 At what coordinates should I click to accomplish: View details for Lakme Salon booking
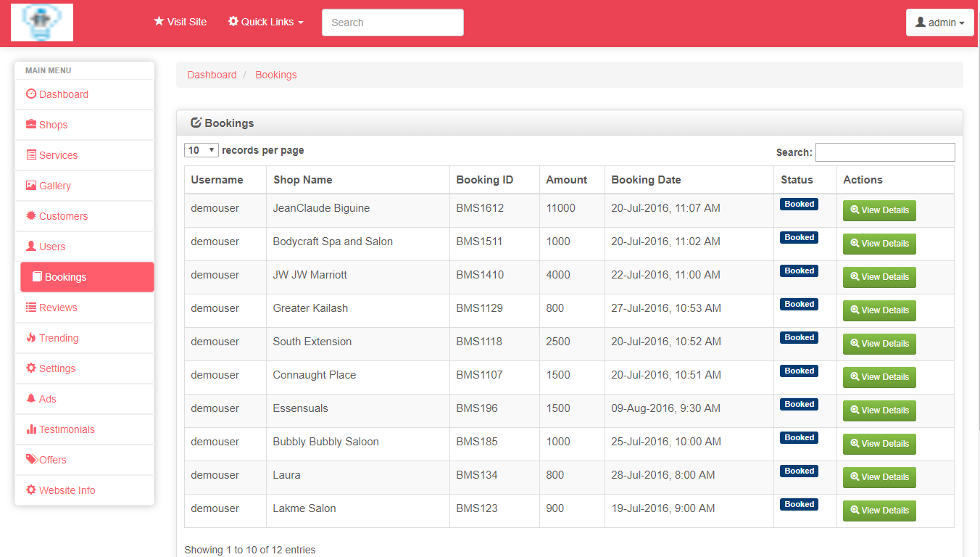click(879, 511)
